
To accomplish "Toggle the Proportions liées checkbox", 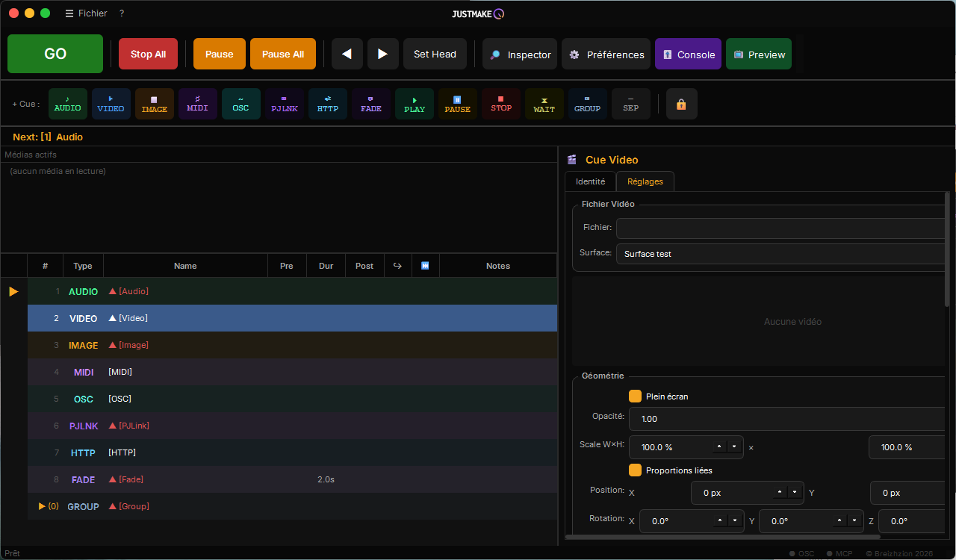I will 636,470.
